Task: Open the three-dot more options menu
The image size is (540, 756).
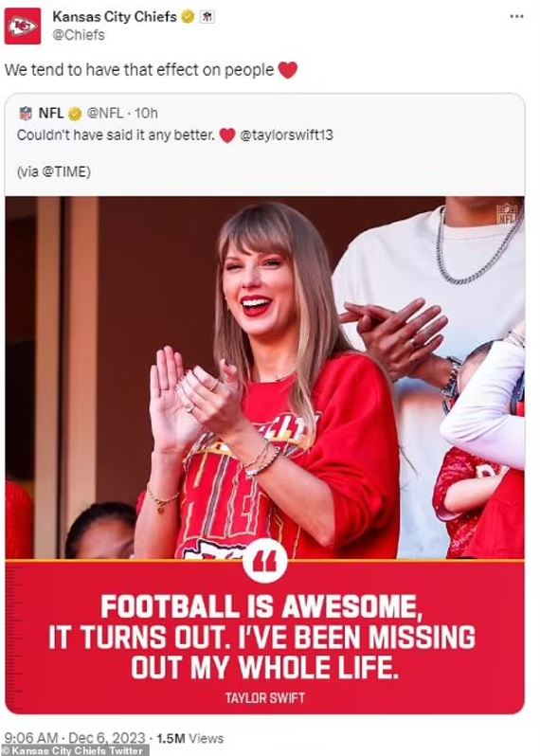Action: (x=516, y=16)
